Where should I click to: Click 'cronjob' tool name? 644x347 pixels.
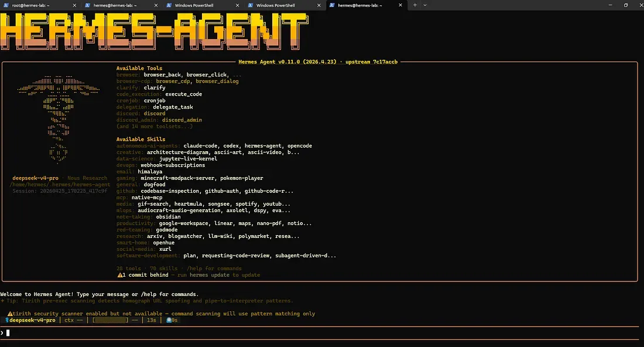point(155,101)
